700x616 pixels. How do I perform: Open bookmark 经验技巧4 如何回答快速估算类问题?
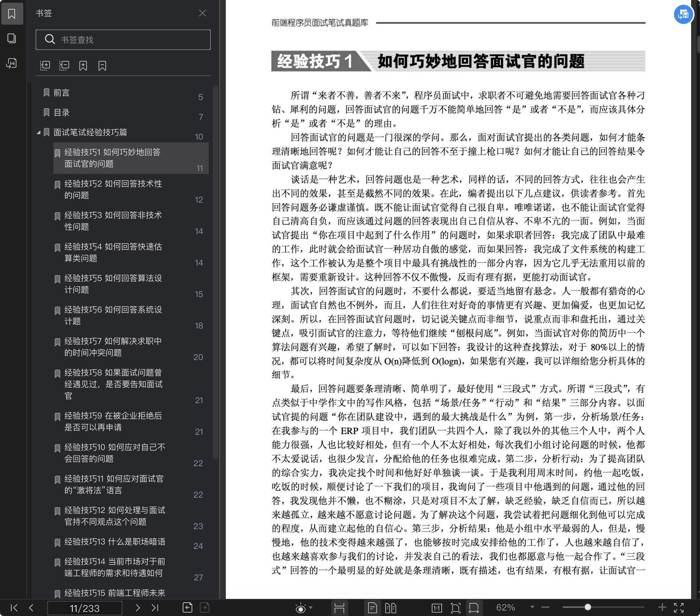point(131,253)
